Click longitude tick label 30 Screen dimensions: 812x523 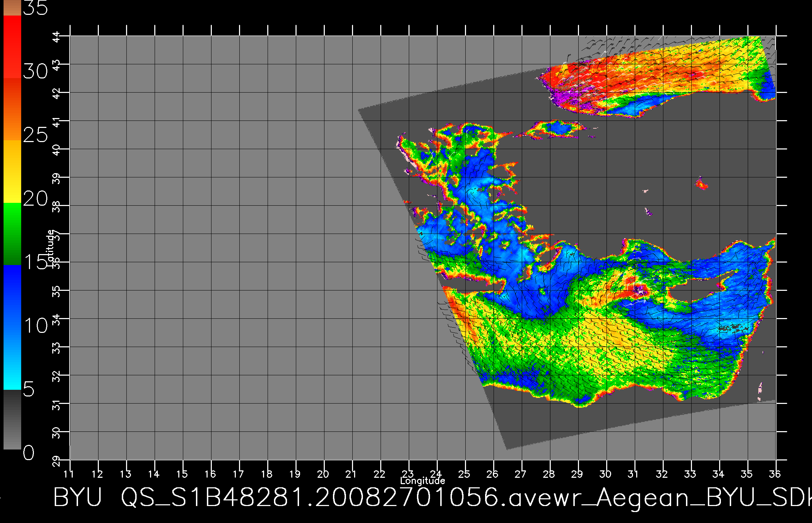pos(606,474)
